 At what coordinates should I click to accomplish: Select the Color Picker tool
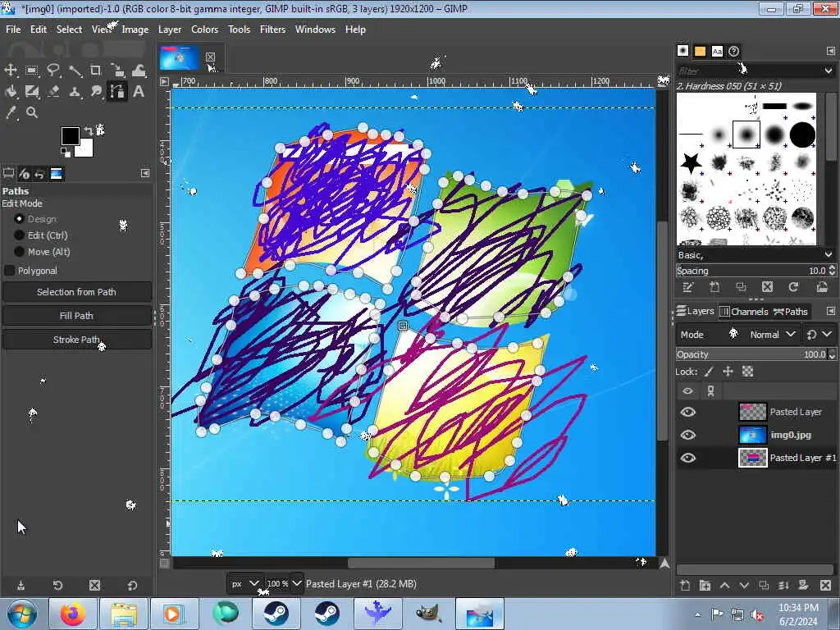click(11, 112)
